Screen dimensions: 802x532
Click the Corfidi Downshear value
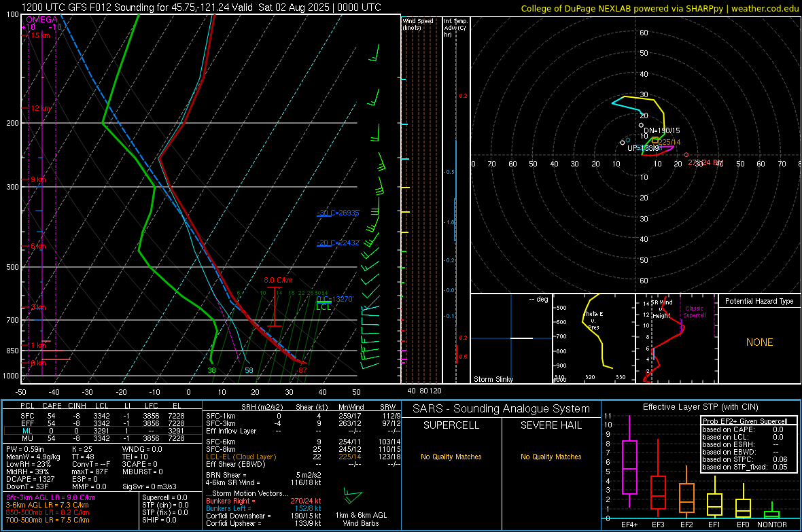(x=264, y=516)
